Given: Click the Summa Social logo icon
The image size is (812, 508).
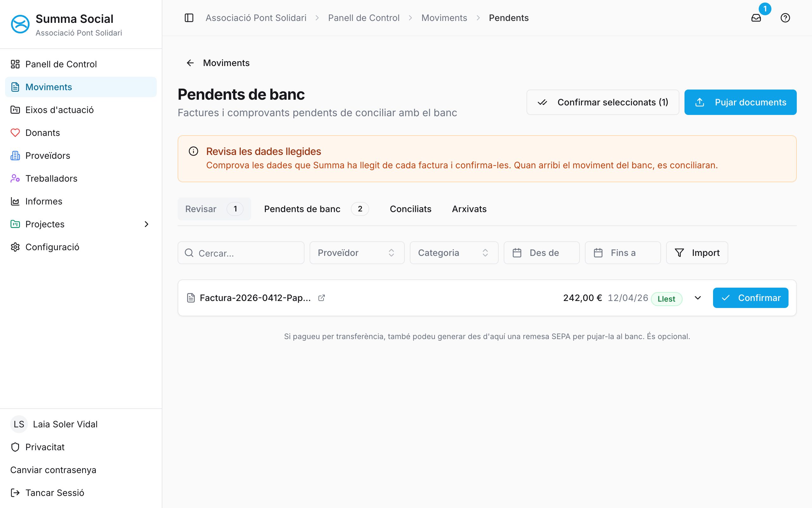Looking at the screenshot, I should coord(20,24).
